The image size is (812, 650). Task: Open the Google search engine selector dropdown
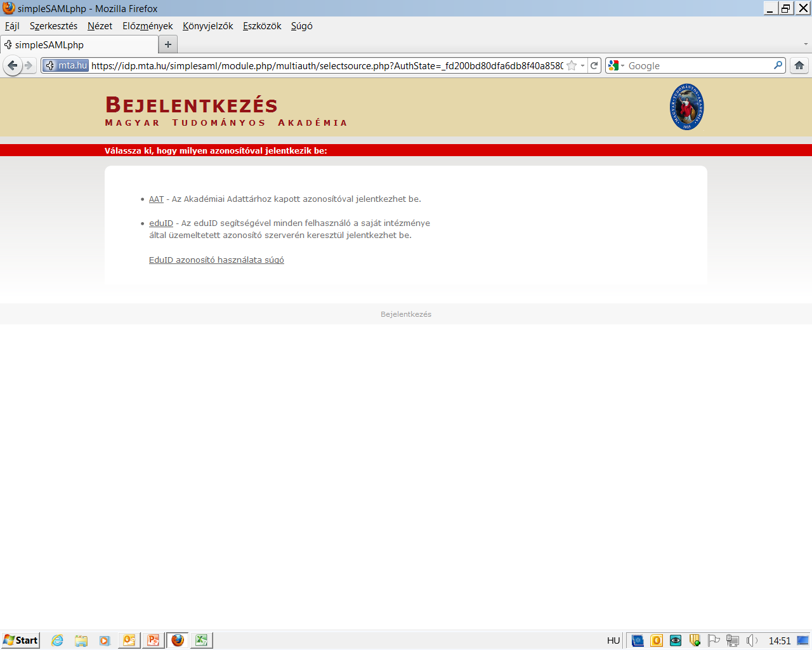click(616, 65)
